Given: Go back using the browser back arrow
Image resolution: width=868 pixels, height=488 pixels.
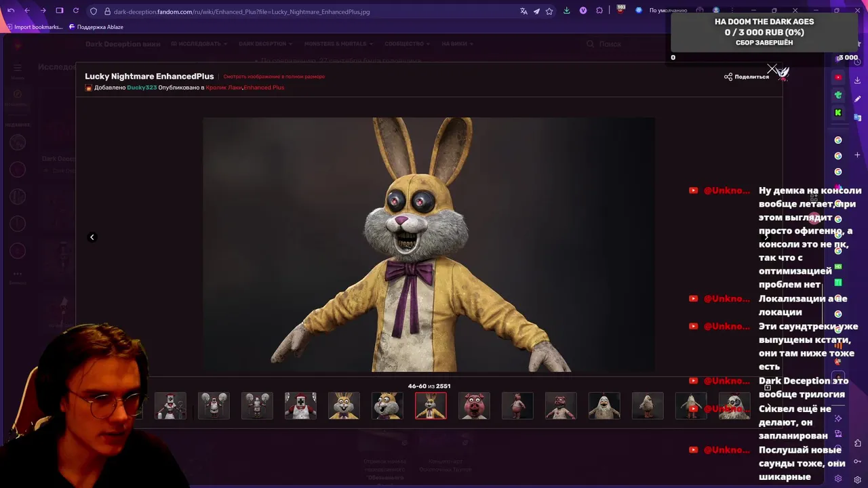Looking at the screenshot, I should pyautogui.click(x=26, y=11).
